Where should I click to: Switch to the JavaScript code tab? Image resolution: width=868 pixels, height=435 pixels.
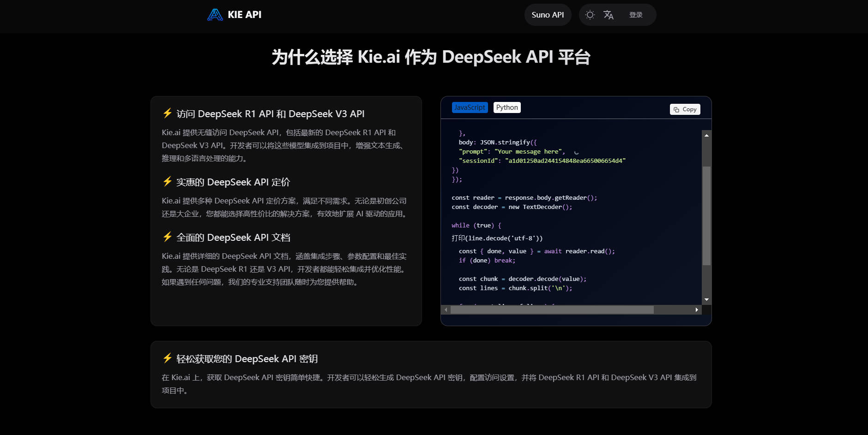[470, 107]
